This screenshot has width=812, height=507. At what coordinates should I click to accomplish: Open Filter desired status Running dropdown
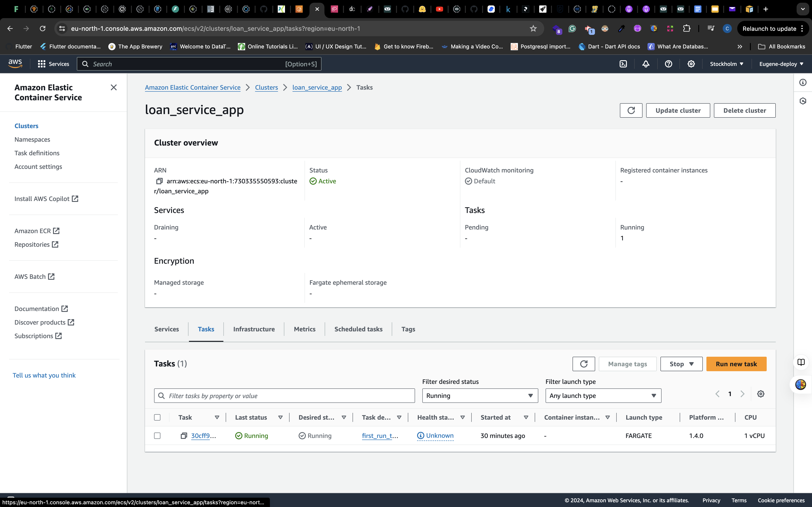pos(480,396)
